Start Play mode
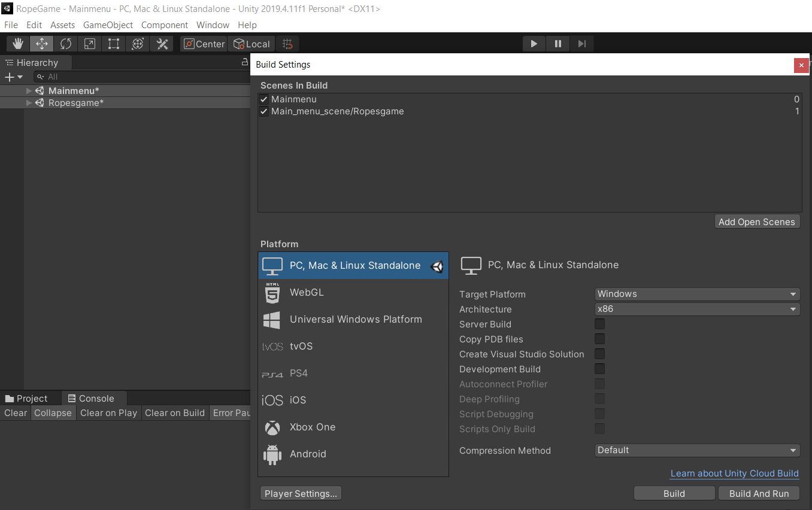This screenshot has width=812, height=510. 534,44
